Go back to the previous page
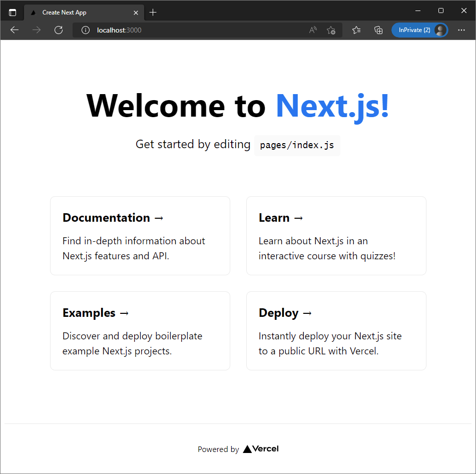The height and width of the screenshot is (474, 476). point(15,30)
